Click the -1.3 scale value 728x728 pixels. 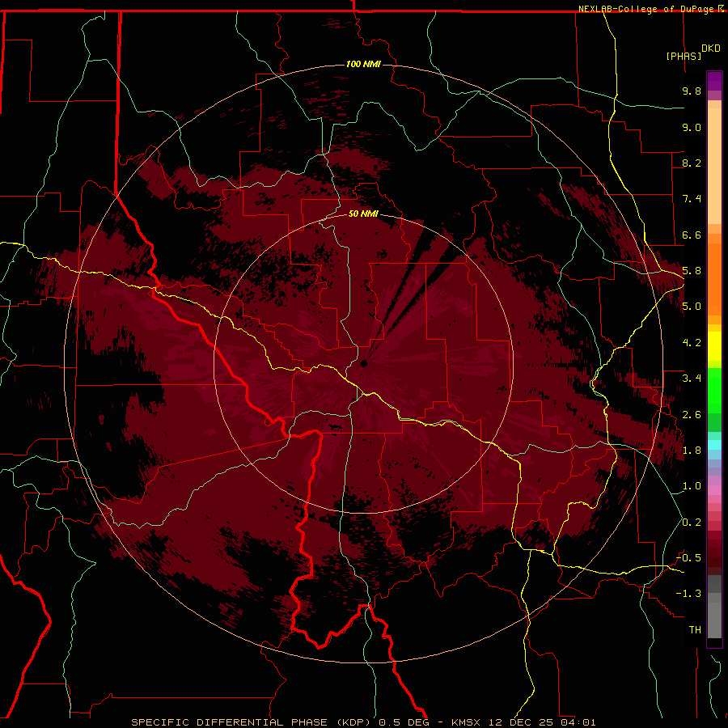tap(689, 594)
